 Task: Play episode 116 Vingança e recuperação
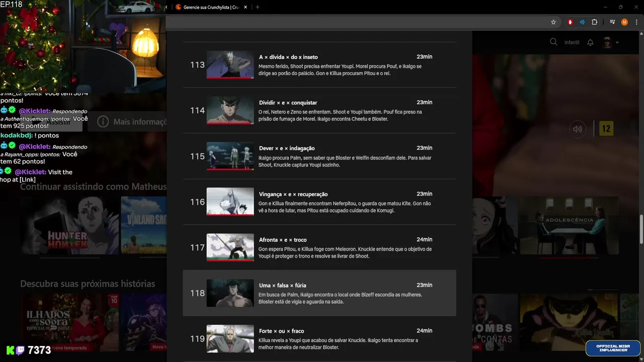point(319,202)
